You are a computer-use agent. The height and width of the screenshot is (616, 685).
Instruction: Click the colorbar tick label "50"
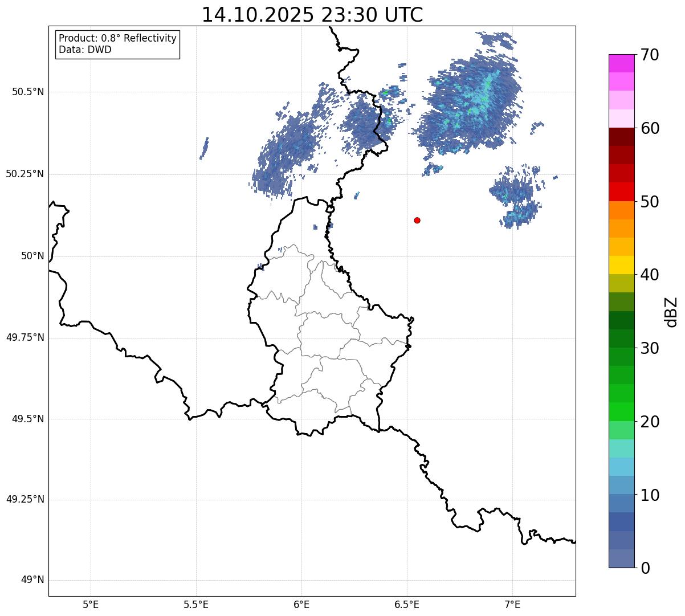[650, 202]
